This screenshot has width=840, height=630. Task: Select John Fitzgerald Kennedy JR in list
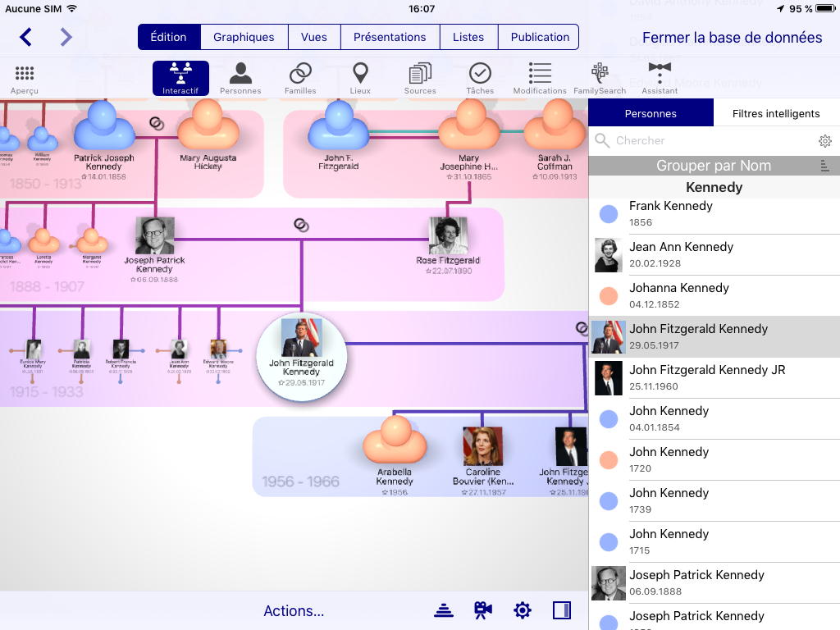click(x=714, y=377)
